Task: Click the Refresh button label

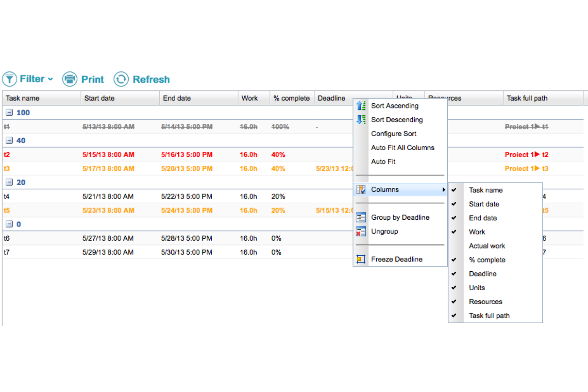Action: 151,79
